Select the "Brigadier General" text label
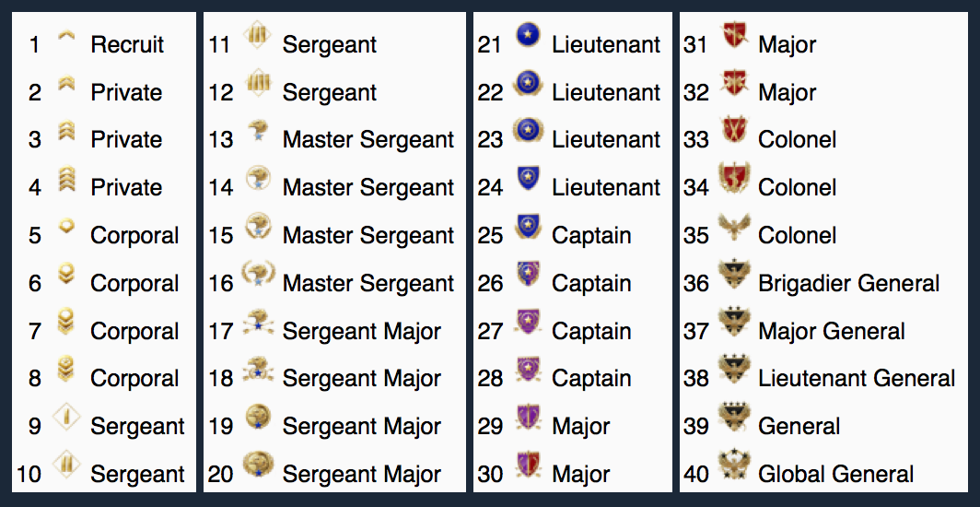Screen dimensions: 980x507 pos(848,283)
